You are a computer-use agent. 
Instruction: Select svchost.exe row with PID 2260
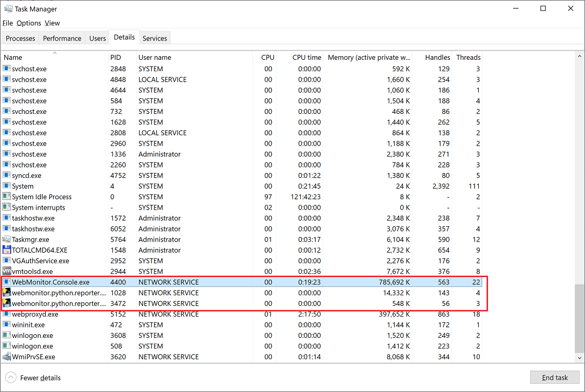coord(242,165)
